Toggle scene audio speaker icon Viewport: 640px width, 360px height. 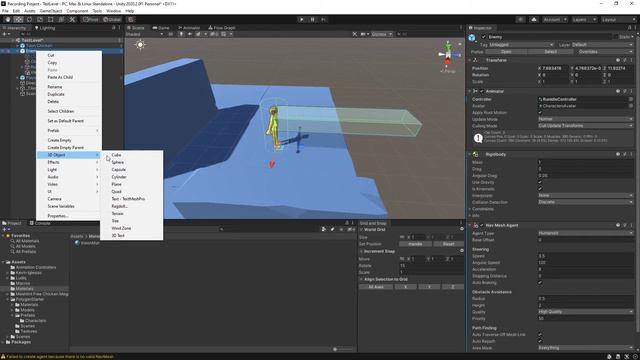[190, 34]
